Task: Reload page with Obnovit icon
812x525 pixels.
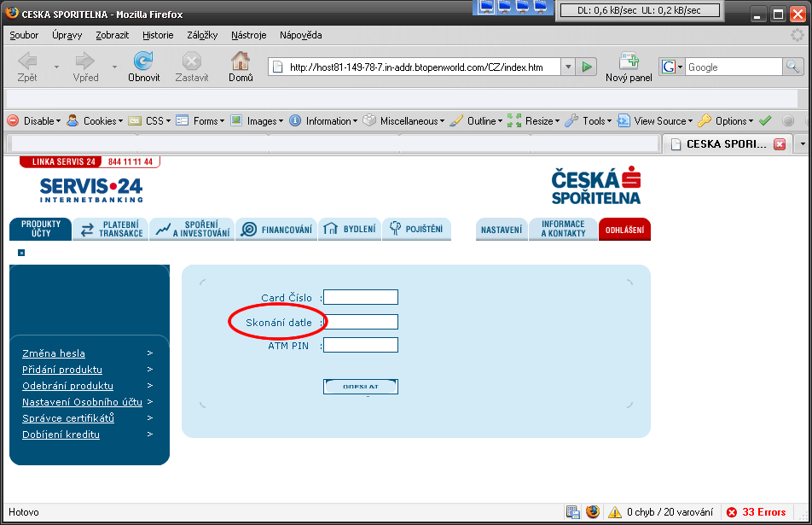Action: pos(143,67)
